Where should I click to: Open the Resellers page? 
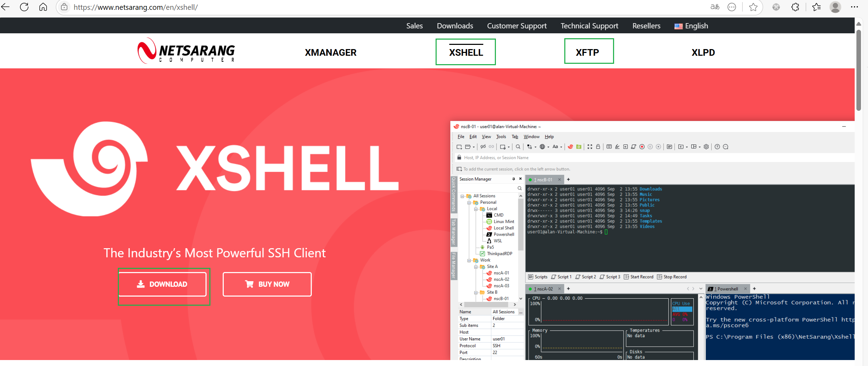coord(646,26)
